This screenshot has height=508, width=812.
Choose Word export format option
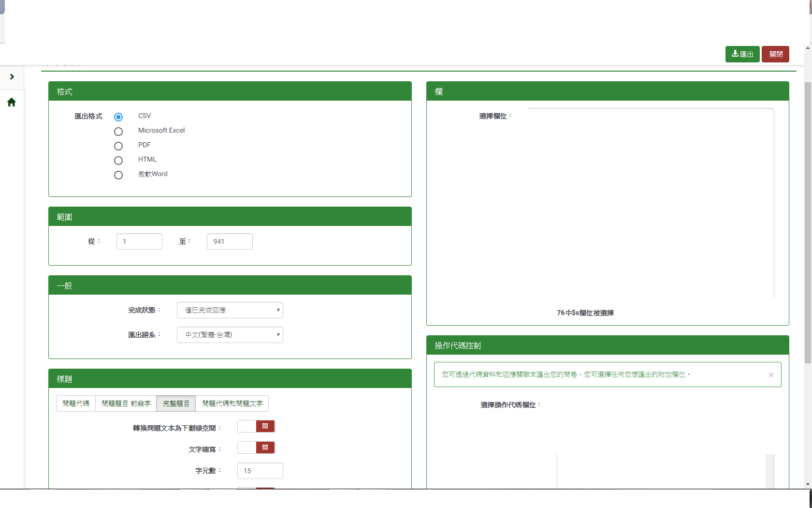(118, 175)
